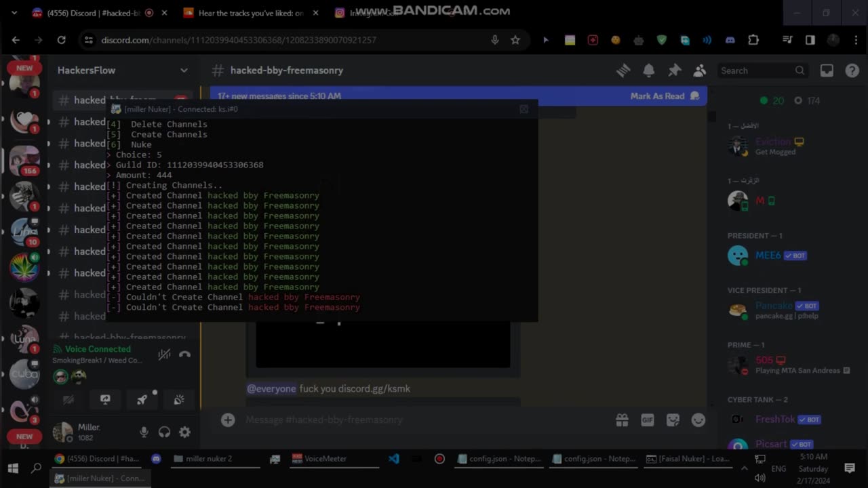This screenshot has width=868, height=488.
Task: Open the Threads icon in channel header
Action: pyautogui.click(x=623, y=70)
